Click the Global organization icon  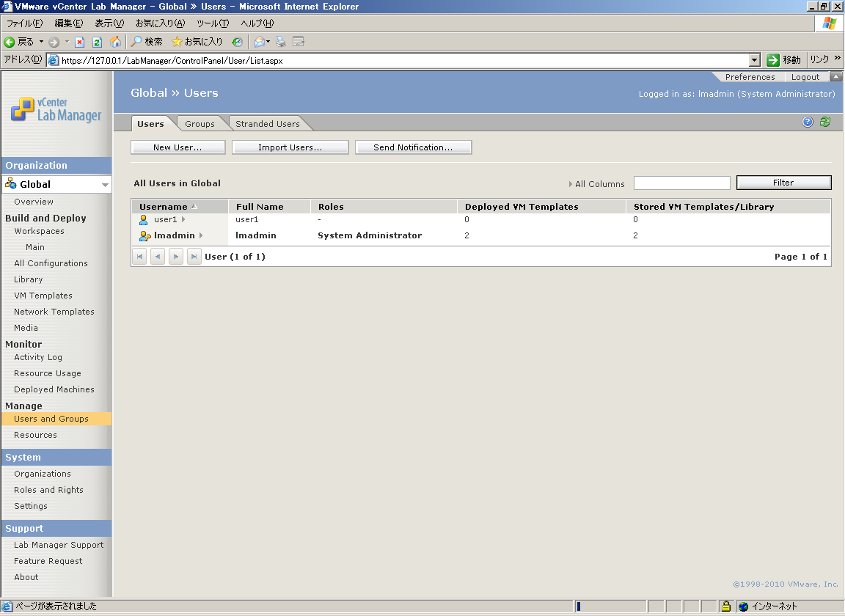tap(11, 184)
